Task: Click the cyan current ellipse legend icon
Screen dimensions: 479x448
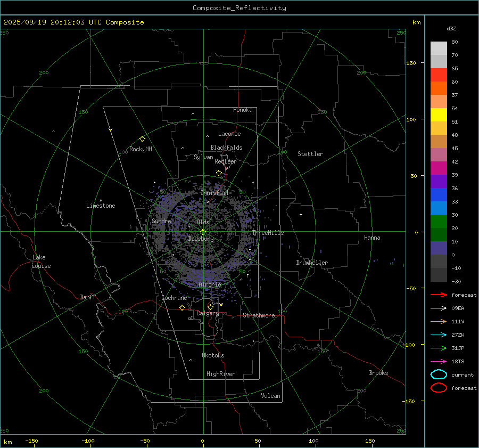Action: tap(439, 374)
